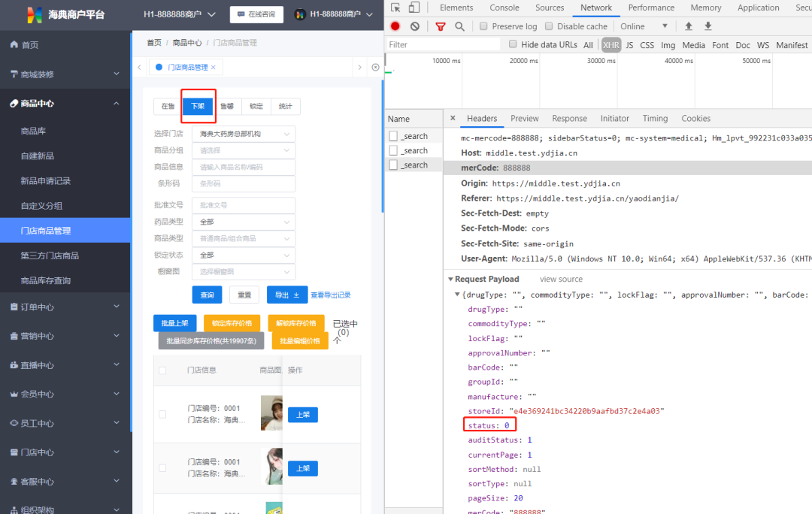Check the select-all checkbox in table header

pos(162,370)
